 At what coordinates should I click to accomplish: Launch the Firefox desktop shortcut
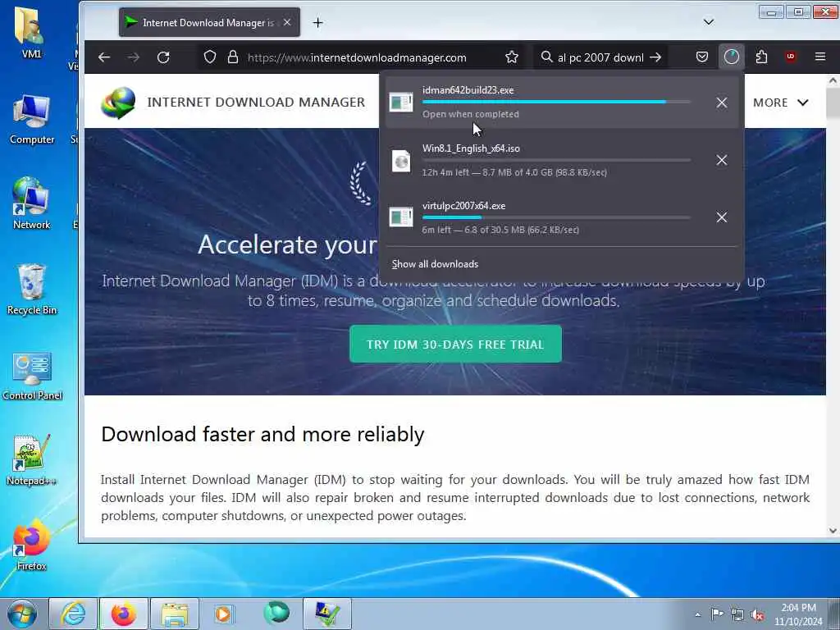pos(31,545)
